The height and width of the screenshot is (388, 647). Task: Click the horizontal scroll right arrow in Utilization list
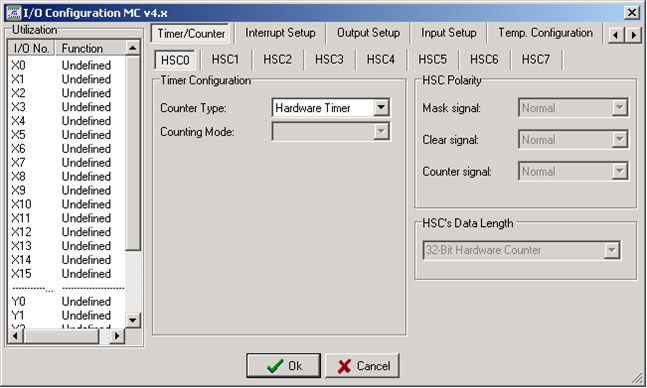tap(117, 336)
